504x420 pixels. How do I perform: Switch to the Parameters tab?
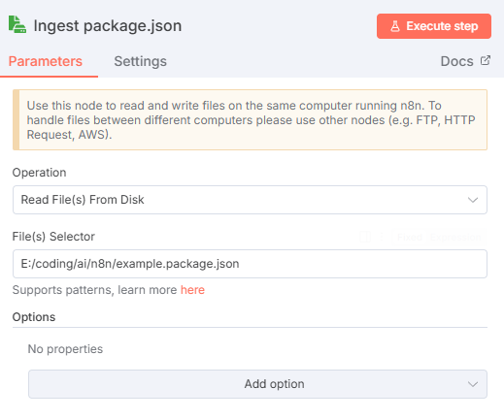pyautogui.click(x=46, y=61)
